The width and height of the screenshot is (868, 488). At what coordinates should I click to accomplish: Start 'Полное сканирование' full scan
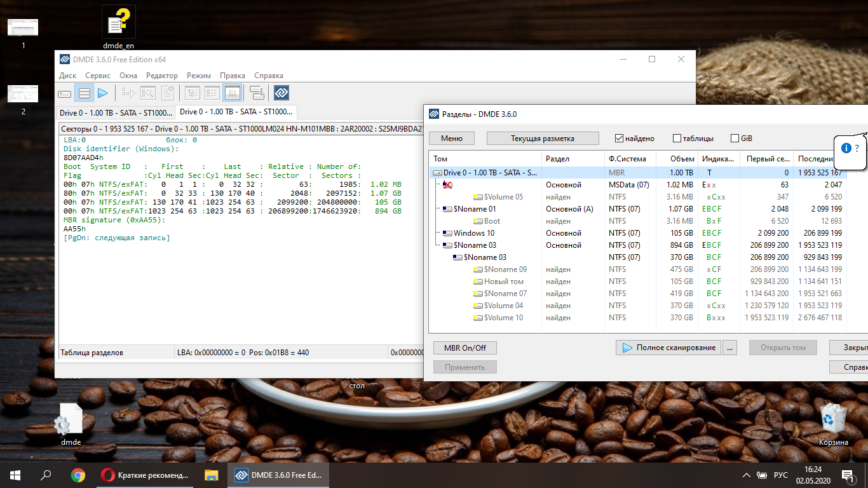pos(668,348)
